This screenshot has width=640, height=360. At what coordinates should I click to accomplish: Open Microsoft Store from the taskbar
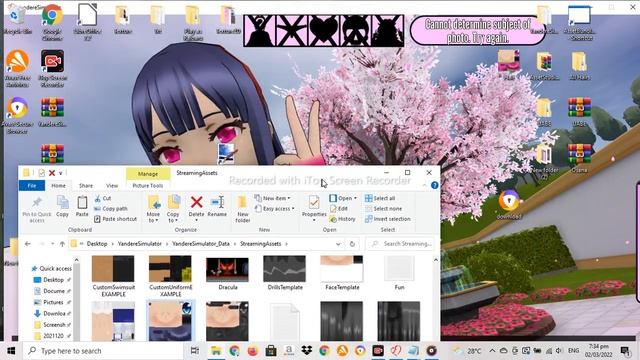coord(270,351)
